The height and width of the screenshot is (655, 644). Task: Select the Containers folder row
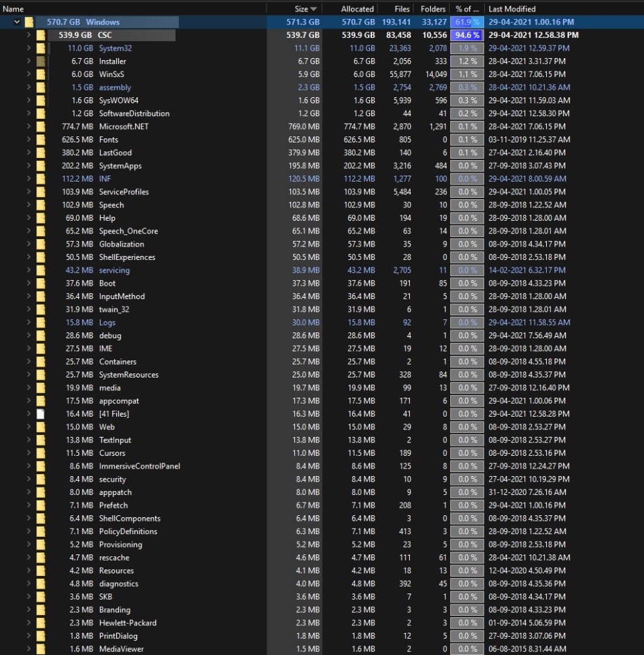tap(322, 361)
